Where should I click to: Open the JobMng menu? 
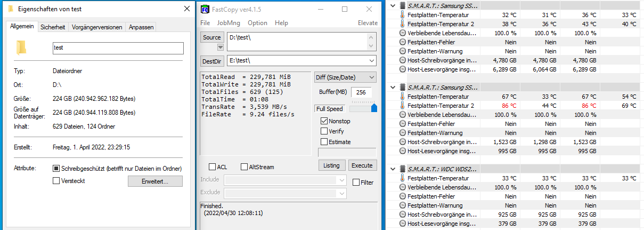(229, 23)
